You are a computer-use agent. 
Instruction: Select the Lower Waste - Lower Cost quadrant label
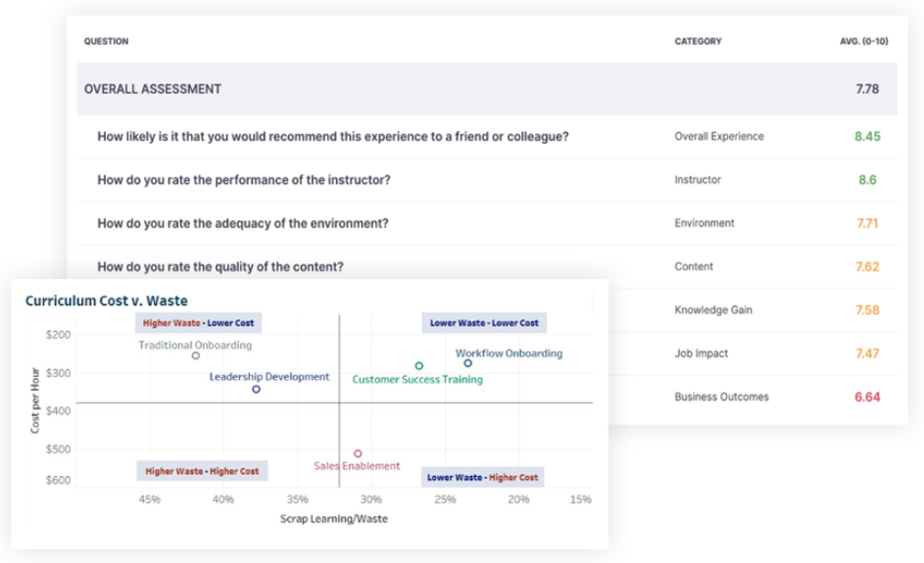[484, 323]
